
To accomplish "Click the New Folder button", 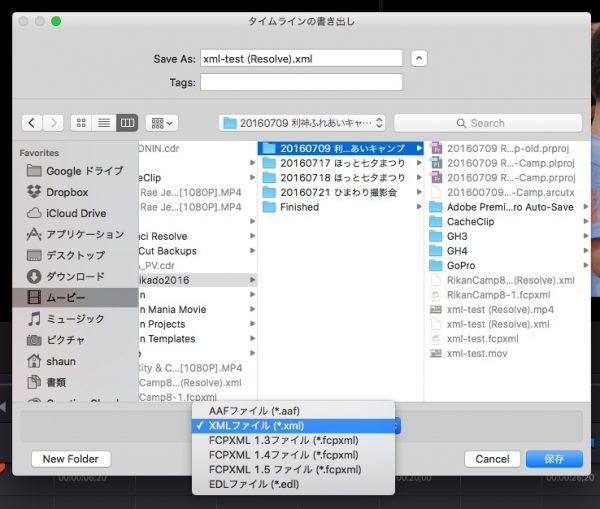I will [71, 459].
